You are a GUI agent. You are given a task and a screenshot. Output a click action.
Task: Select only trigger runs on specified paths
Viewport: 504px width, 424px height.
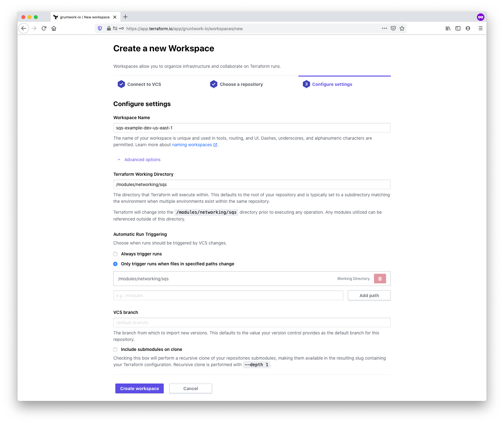click(115, 264)
